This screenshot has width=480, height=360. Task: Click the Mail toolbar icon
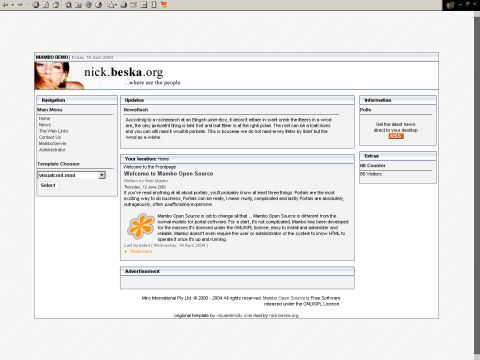pyautogui.click(x=111, y=5)
